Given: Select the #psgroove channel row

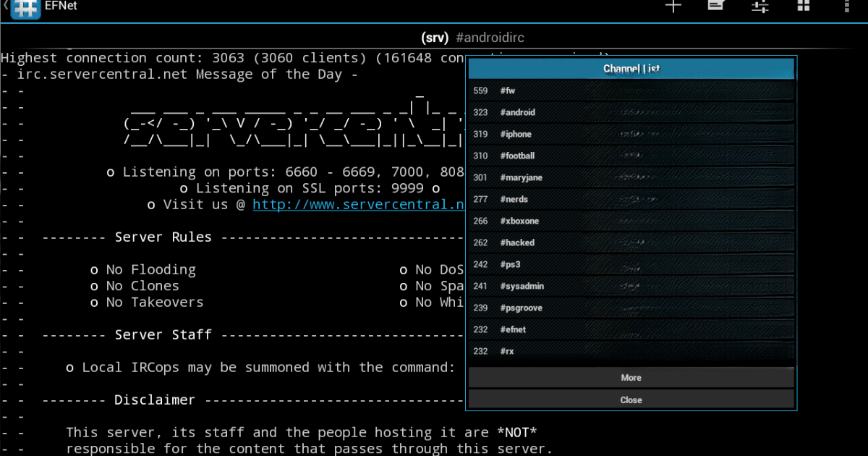Looking at the screenshot, I should tap(631, 308).
